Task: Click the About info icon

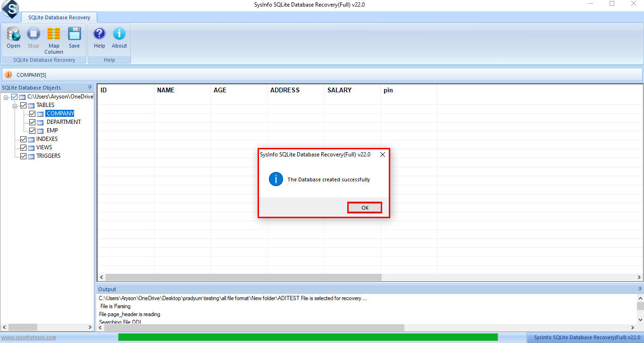Action: pos(119,37)
